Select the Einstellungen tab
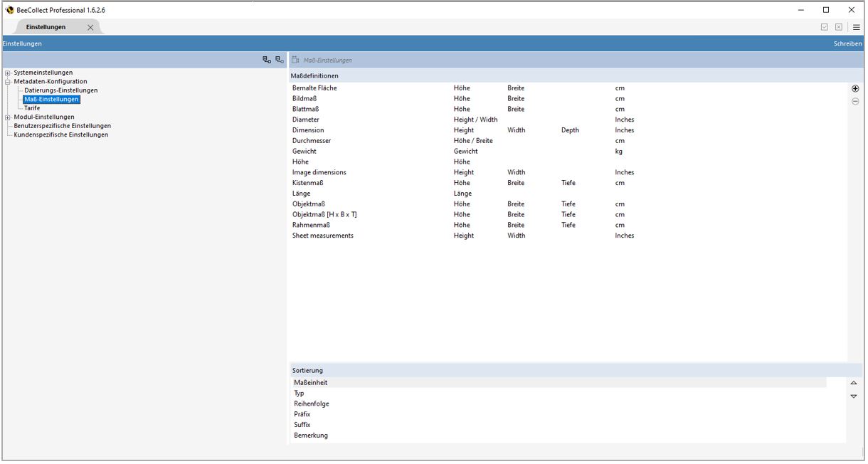Image resolution: width=868 pixels, height=464 pixels. point(46,27)
